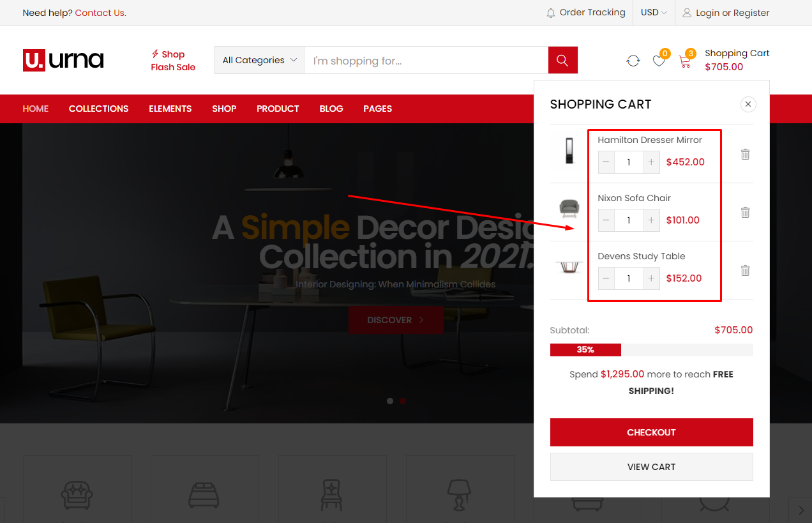Click the $152.00 price of Devens Table

click(x=684, y=278)
